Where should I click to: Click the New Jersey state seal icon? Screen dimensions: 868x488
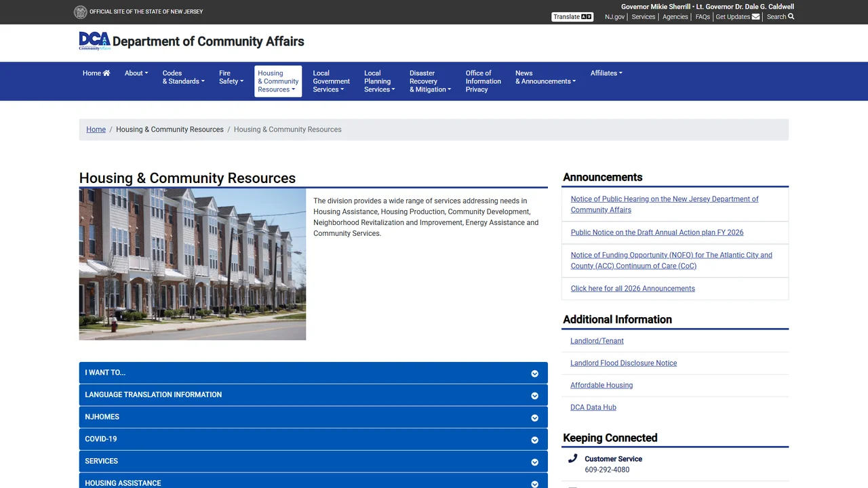(80, 12)
